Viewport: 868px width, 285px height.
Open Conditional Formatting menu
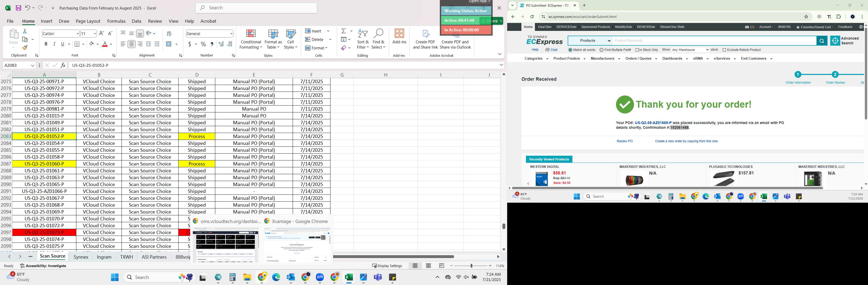pyautogui.click(x=251, y=39)
